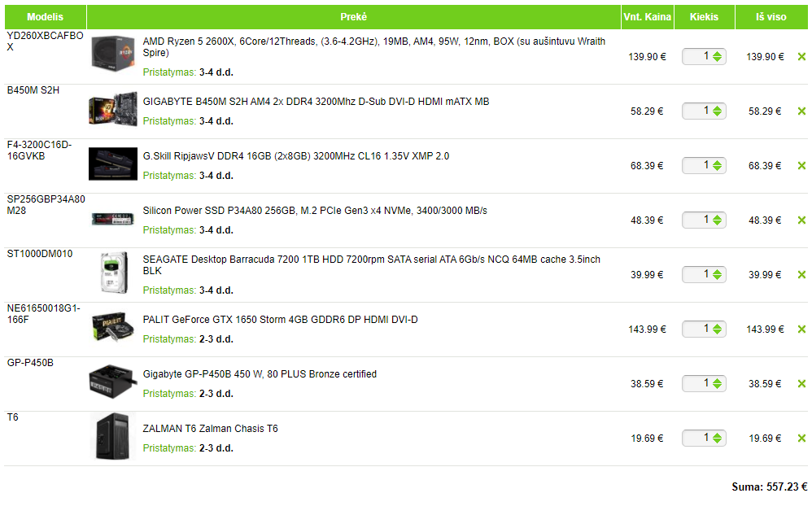Click unit price 48.39 € for Silicon Power SSD
The image size is (812, 515).
647,220
